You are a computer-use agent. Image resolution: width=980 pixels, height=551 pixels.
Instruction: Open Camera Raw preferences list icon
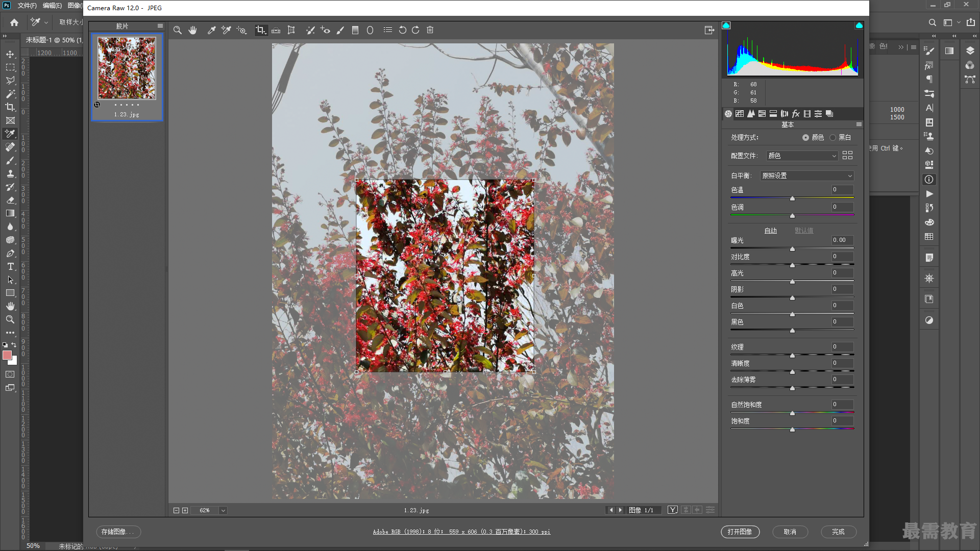(388, 30)
